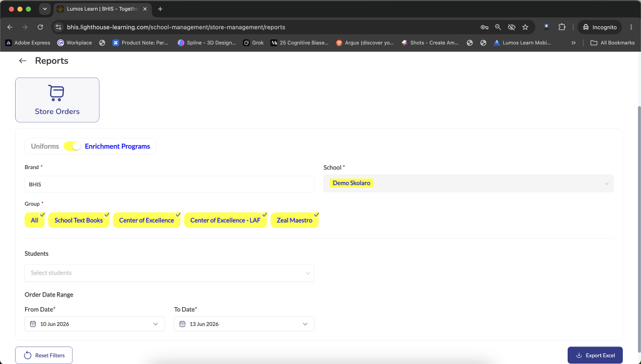The image size is (641, 364).
Task: Open Lumos Learn Mobi... bookmark
Action: 523,43
